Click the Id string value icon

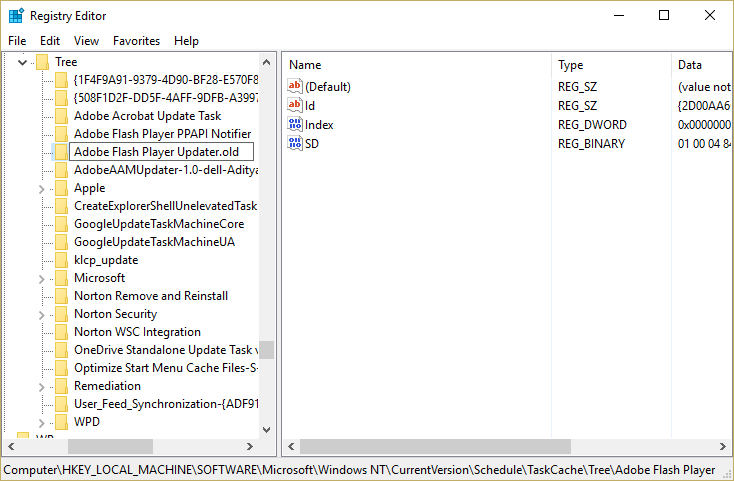click(295, 106)
